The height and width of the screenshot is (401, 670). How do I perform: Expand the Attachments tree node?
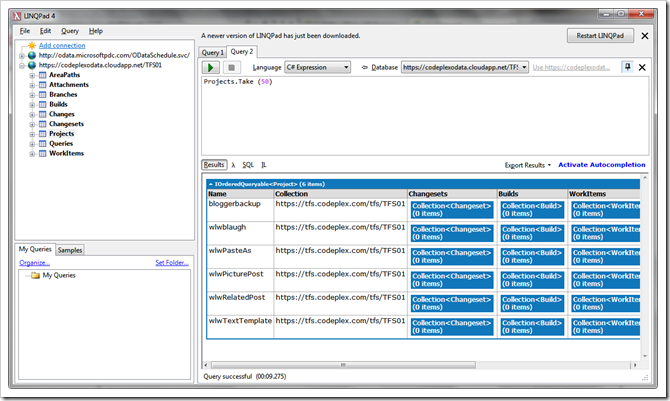pyautogui.click(x=32, y=85)
